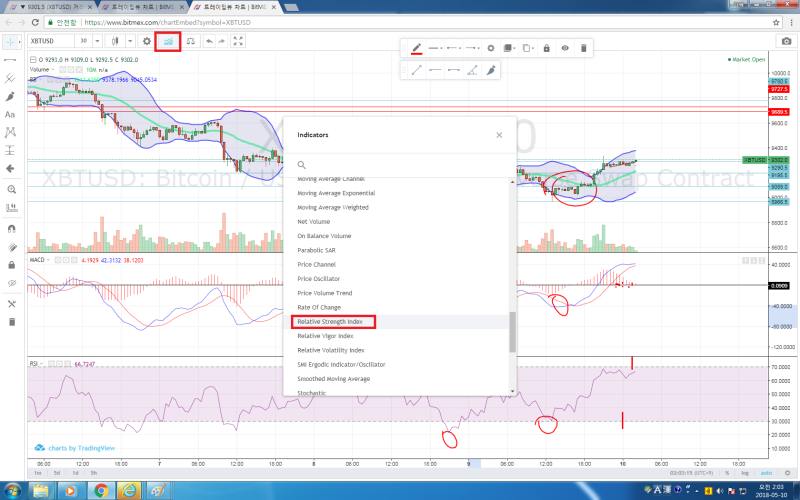
Task: Open chart properties gear in top toolbar
Action: point(147,41)
